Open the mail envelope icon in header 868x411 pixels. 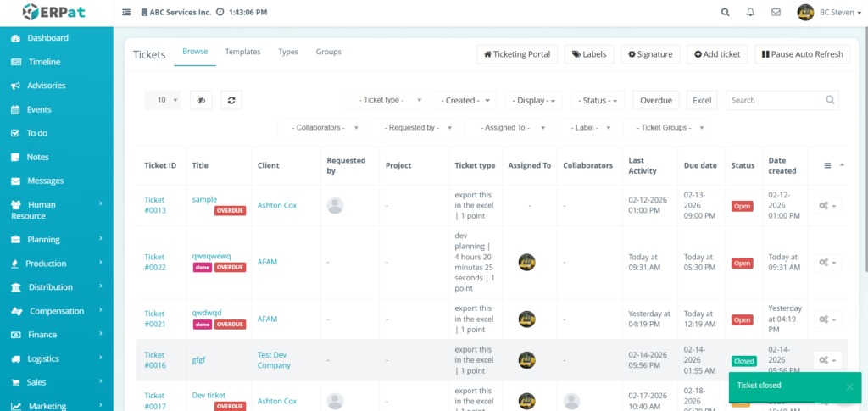[775, 13]
